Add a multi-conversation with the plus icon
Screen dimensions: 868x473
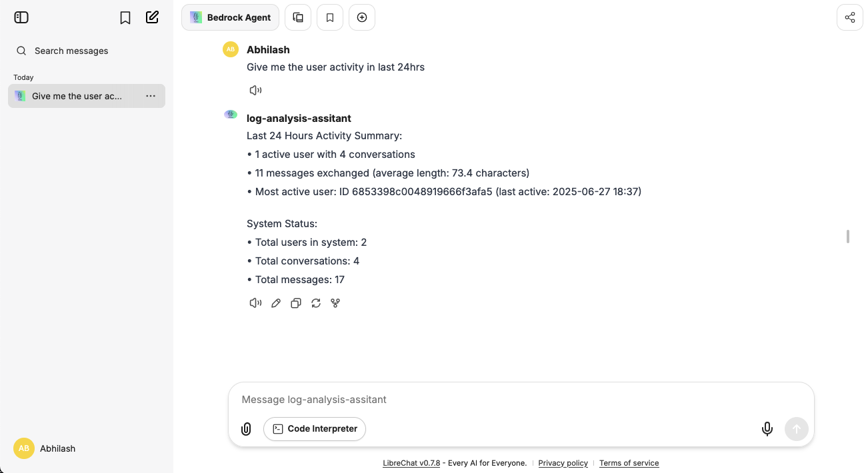[x=361, y=17]
